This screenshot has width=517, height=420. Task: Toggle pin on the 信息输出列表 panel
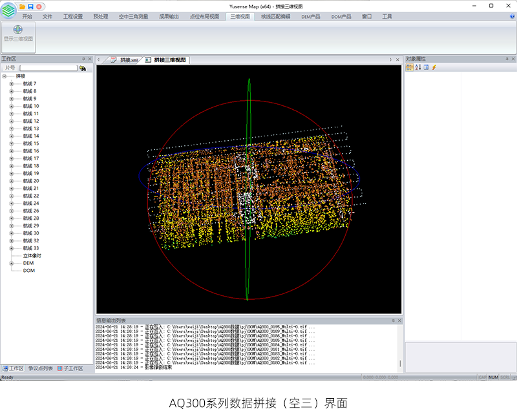click(392, 320)
